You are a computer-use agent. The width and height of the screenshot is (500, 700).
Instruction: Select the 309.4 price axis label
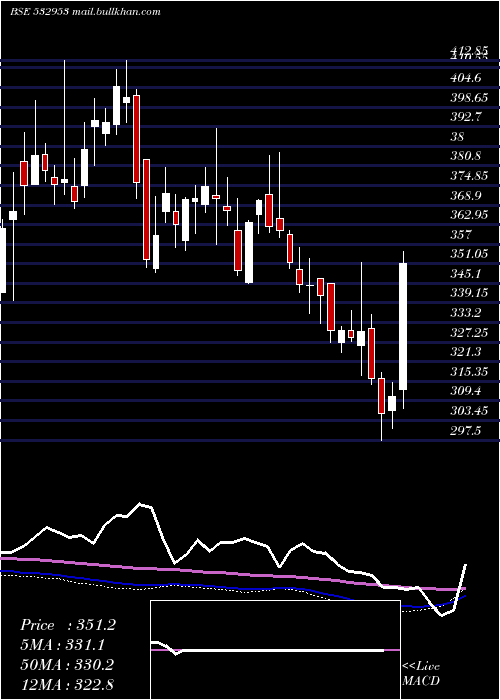466,391
